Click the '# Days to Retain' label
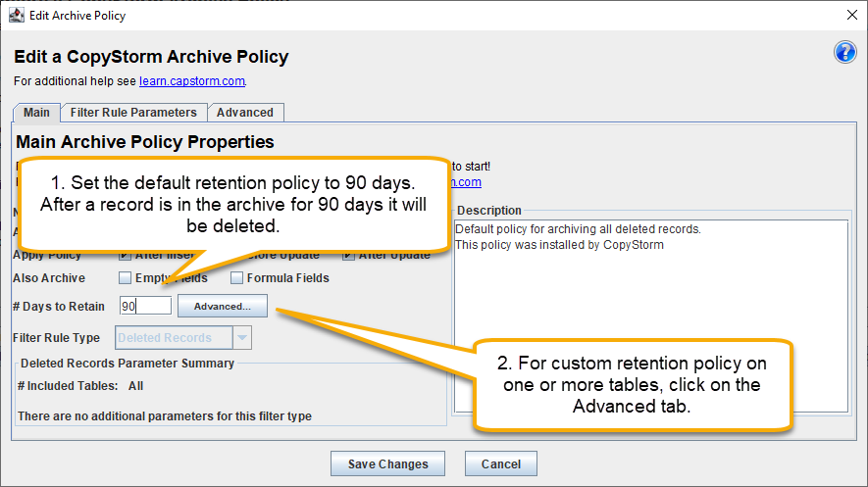The width and height of the screenshot is (868, 487). coord(59,307)
